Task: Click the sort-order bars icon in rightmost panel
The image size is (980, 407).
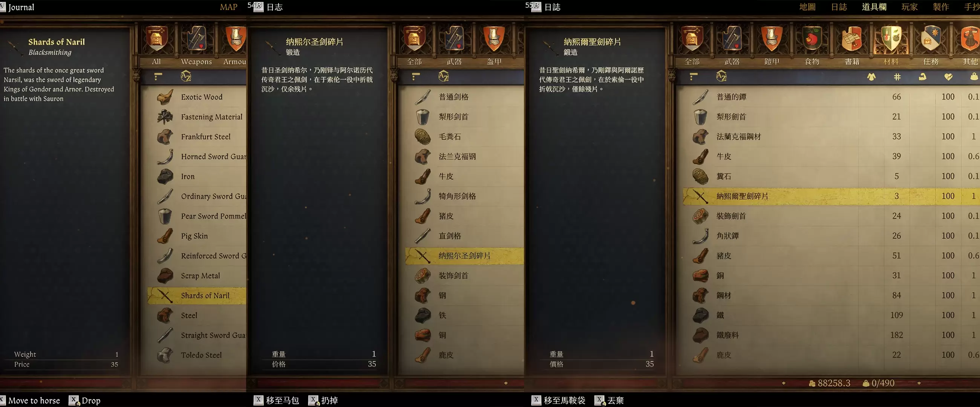Action: (x=694, y=77)
